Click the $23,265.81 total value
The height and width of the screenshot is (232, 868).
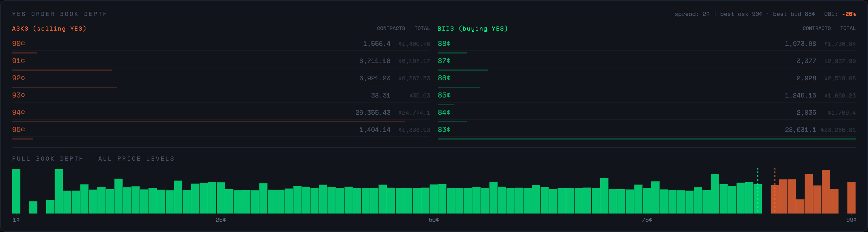pos(838,130)
